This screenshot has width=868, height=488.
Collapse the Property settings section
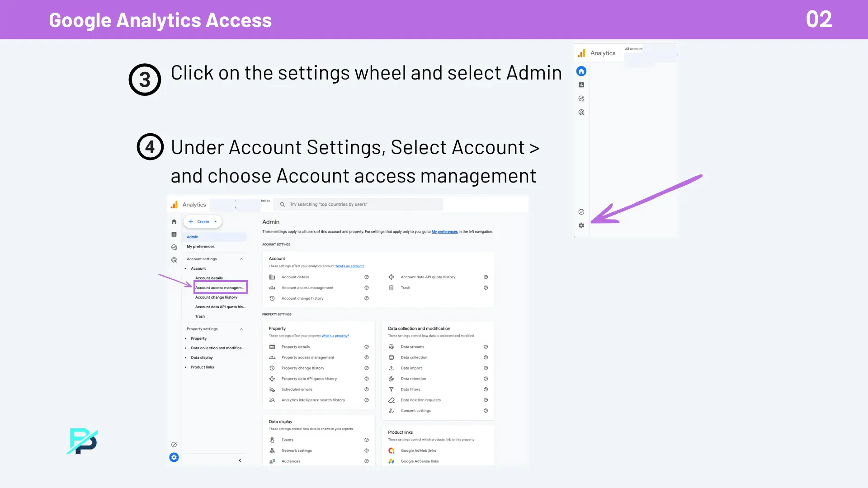pyautogui.click(x=241, y=329)
